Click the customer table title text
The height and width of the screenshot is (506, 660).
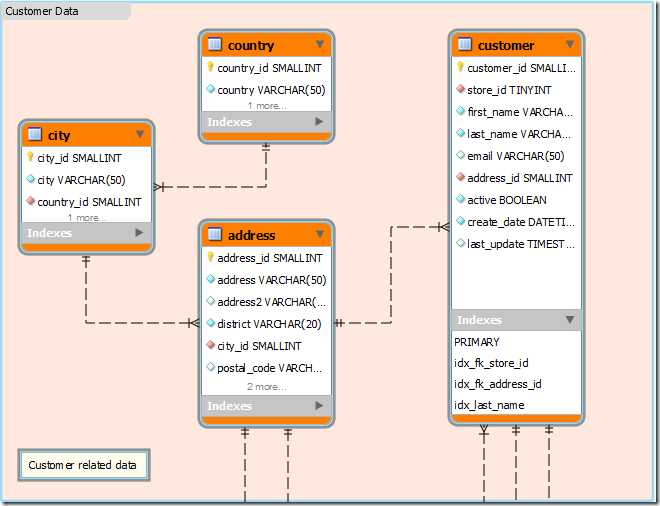click(506, 45)
